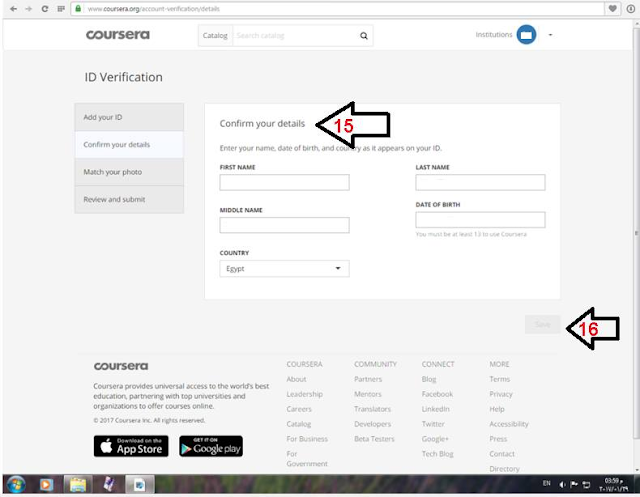Screen dimensions: 640x497
Task: Click the taskbar clock showing 03:59
Action: [x=613, y=485]
